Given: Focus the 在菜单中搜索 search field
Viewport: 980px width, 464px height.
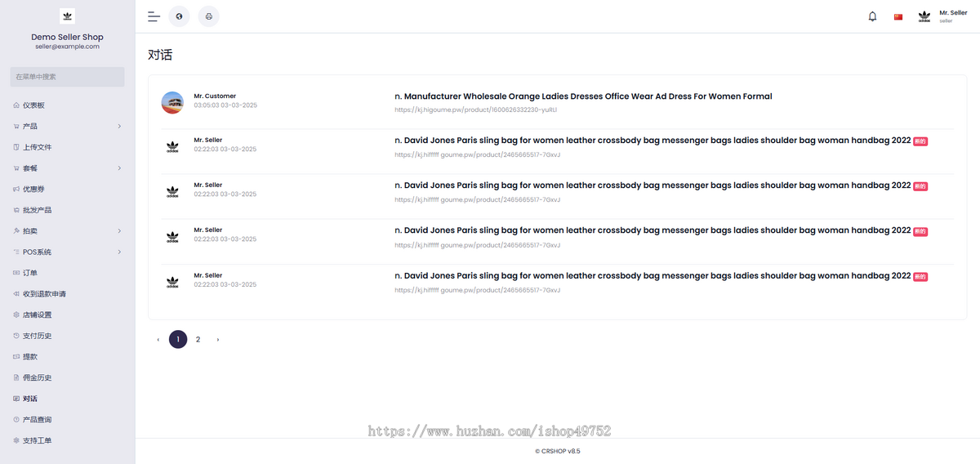Looking at the screenshot, I should (x=67, y=77).
